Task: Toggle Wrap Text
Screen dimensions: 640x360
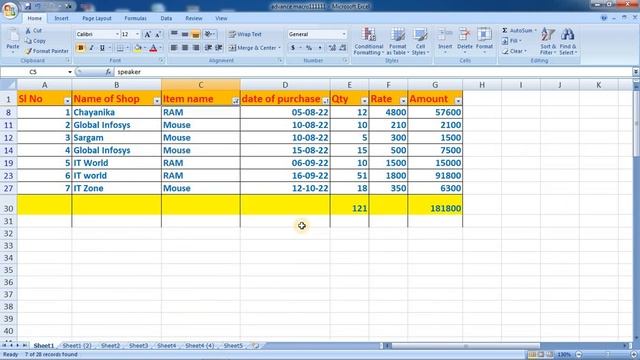Action: pyautogui.click(x=245, y=34)
